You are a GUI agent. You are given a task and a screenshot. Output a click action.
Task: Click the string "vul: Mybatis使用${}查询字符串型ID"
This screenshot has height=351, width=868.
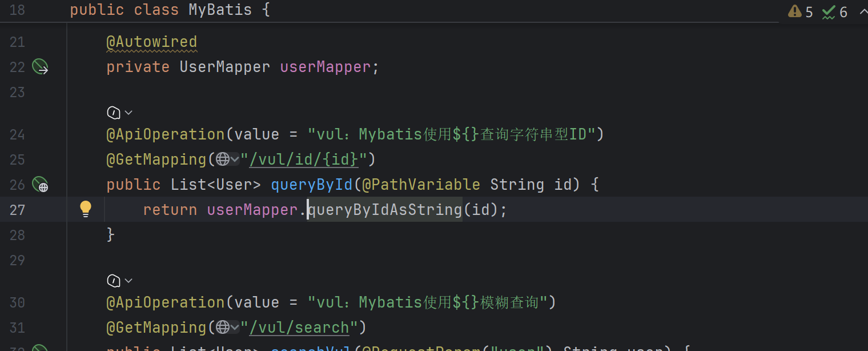point(452,134)
